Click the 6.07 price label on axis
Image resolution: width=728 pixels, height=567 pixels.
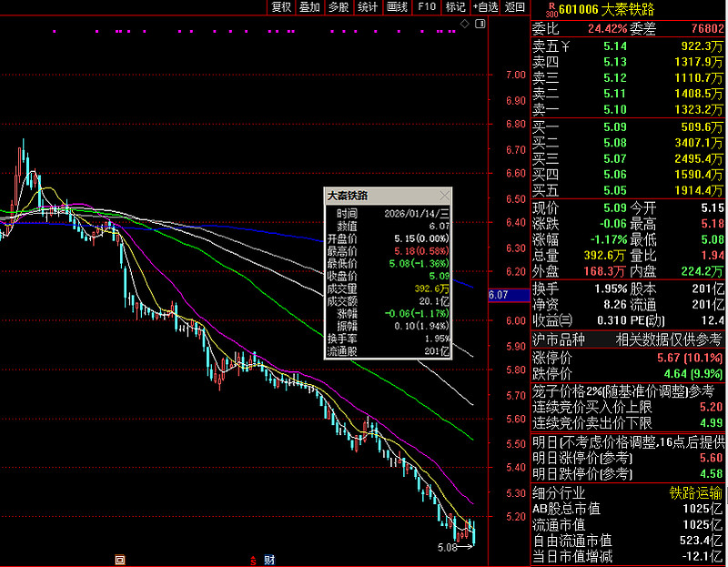pyautogui.click(x=498, y=295)
